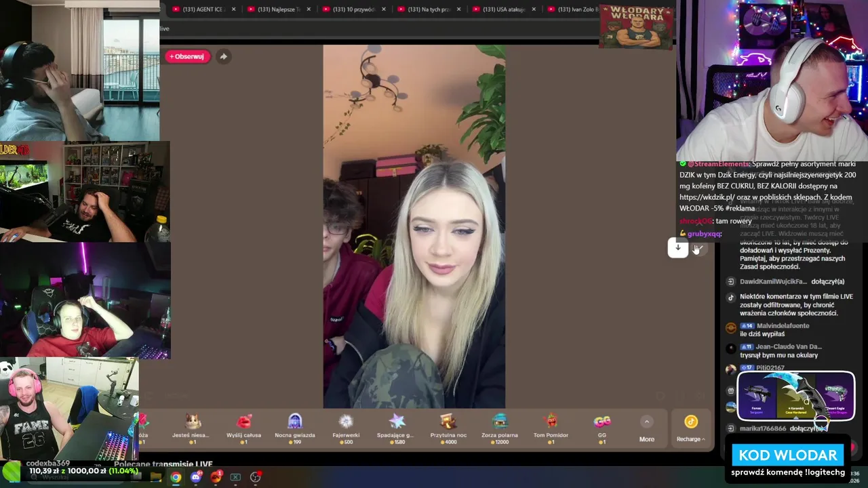Click the white down-arrow scroll-to-latest button

pyautogui.click(x=677, y=247)
